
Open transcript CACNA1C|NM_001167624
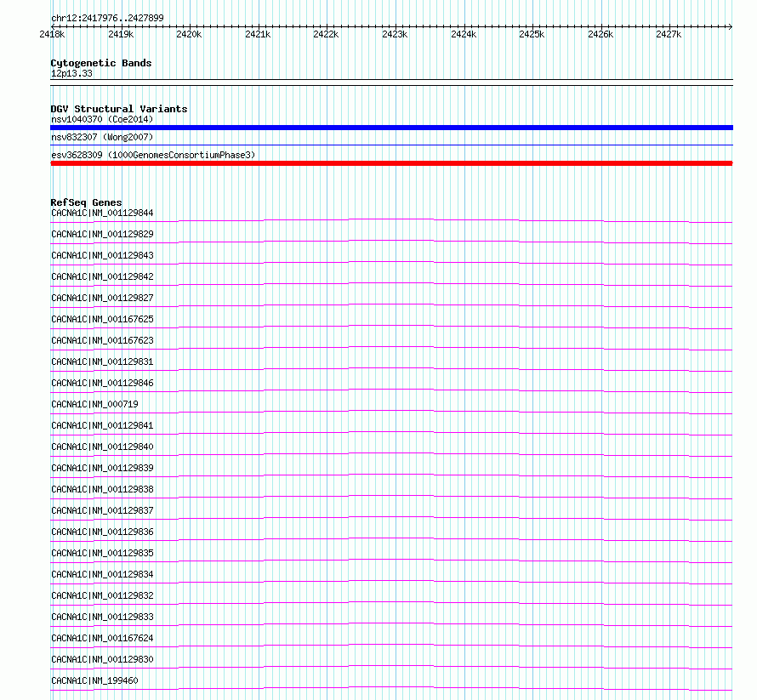[x=102, y=638]
